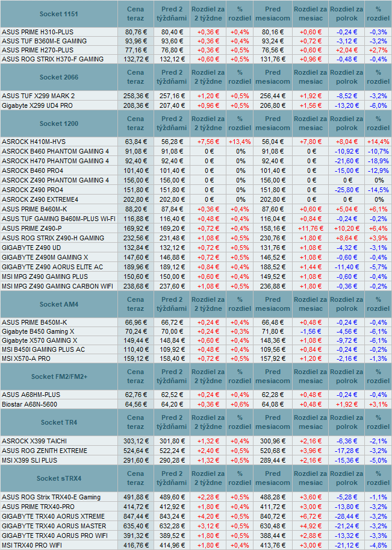This screenshot has height=550, width=392.
Task: Click ASUS PRIME H310-PLUS product name
Action: (x=37, y=31)
